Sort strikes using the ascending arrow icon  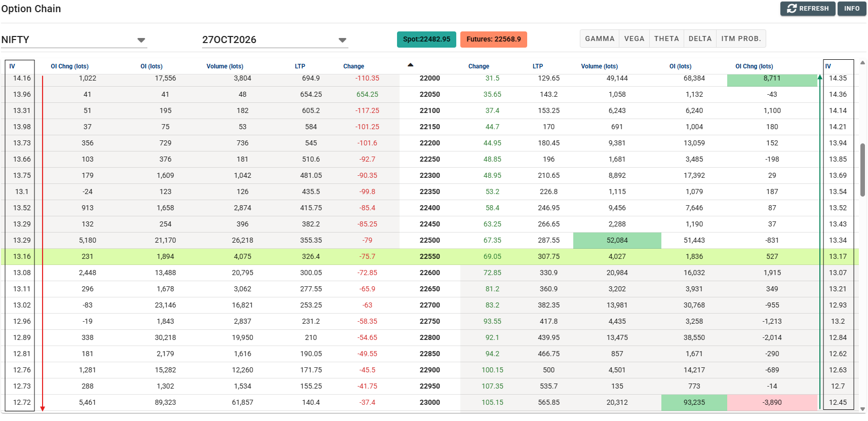[x=411, y=65]
